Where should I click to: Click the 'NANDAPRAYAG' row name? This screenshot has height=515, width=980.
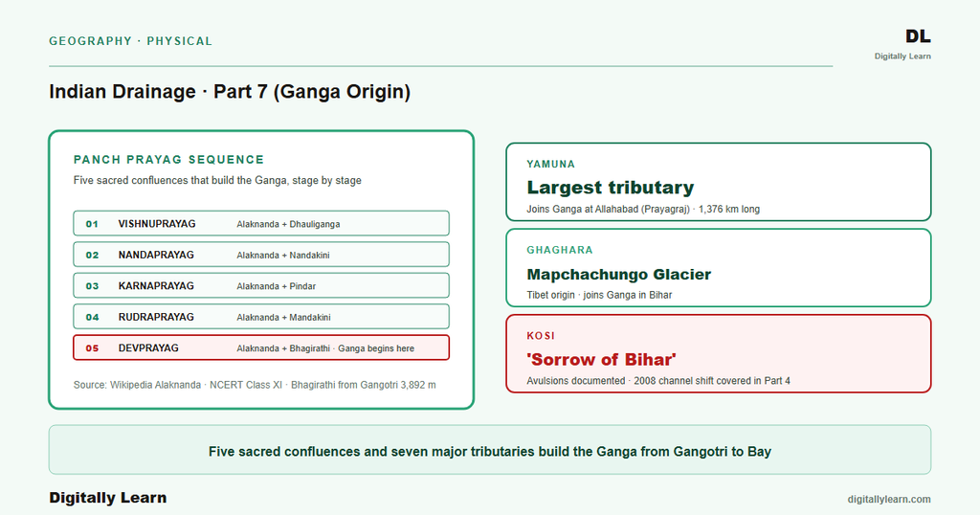pyautogui.click(x=156, y=255)
